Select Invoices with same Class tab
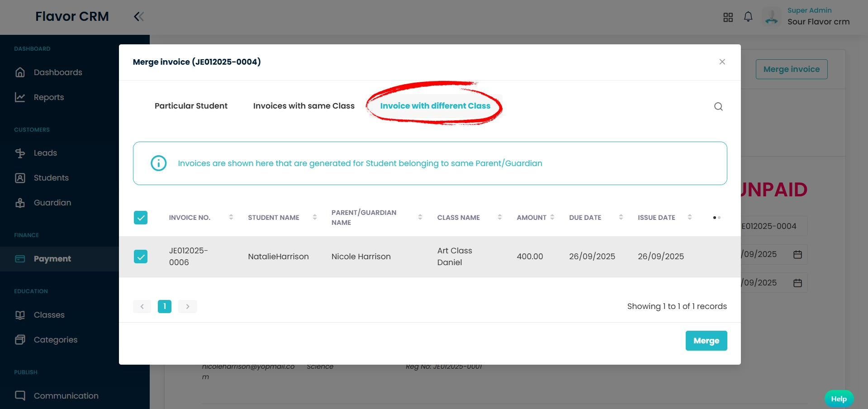This screenshot has height=409, width=868. point(304,106)
